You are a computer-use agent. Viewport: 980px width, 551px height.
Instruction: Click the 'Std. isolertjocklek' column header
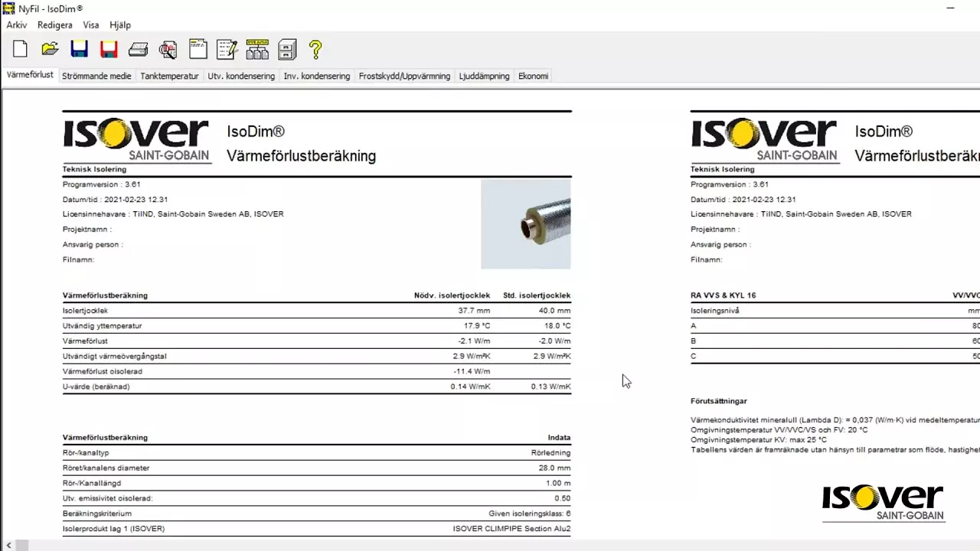[x=537, y=295]
